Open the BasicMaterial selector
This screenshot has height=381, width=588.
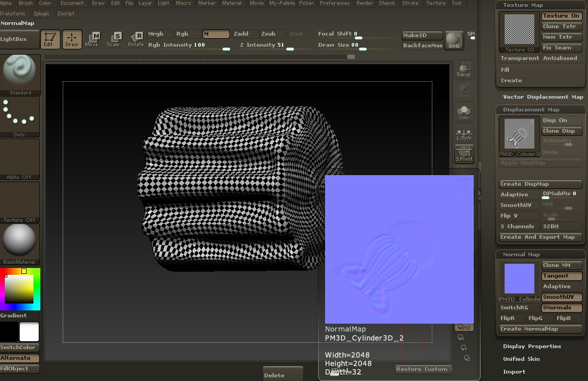coord(20,244)
